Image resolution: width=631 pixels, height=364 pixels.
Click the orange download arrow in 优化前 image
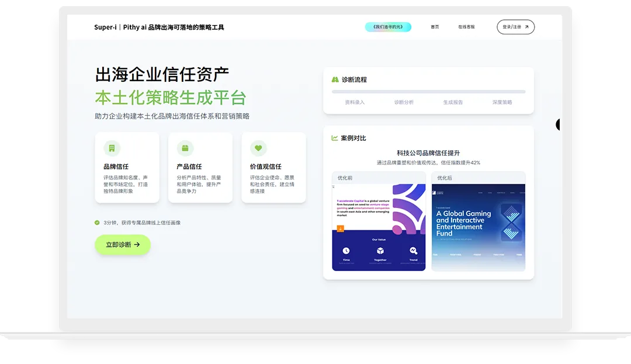pyautogui.click(x=341, y=228)
